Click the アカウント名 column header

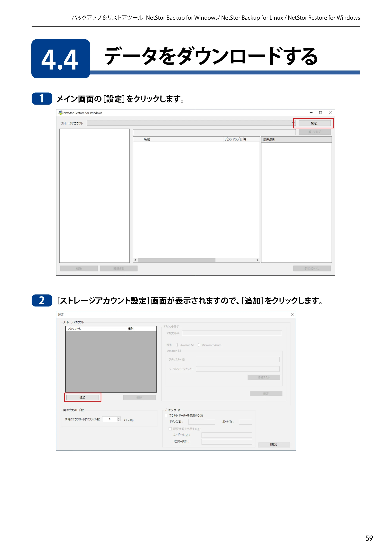coord(96,329)
